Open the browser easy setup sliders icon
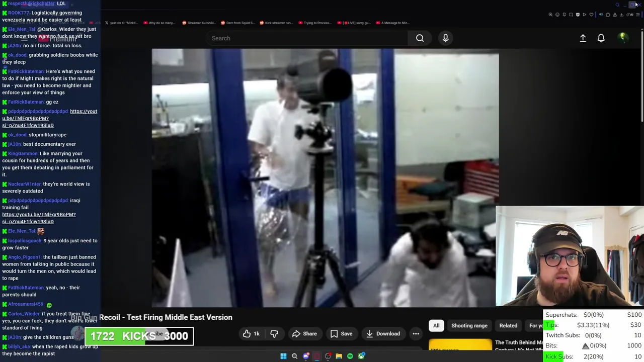The width and height of the screenshot is (644, 362). coord(638,15)
